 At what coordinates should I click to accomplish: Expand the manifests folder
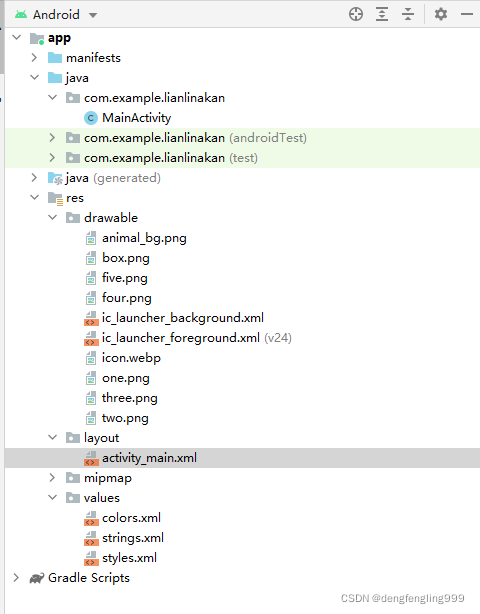click(34, 58)
